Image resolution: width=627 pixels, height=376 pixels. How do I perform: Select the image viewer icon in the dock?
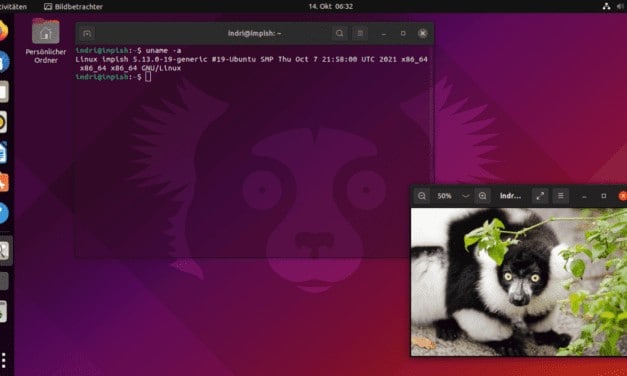(4, 251)
